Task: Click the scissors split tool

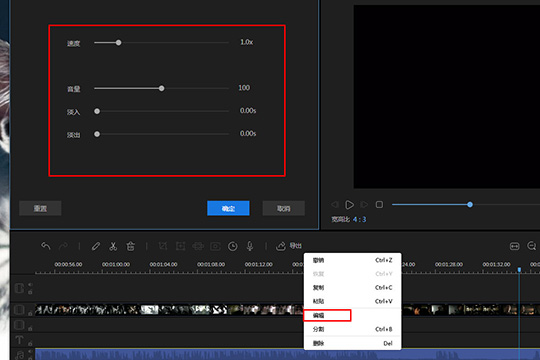Action: 113,246
